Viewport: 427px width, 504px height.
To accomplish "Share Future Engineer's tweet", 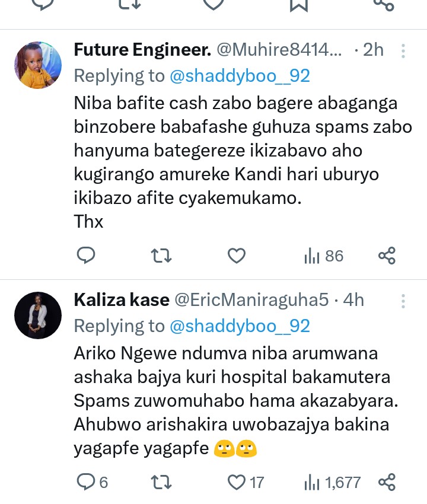I will pyautogui.click(x=387, y=256).
